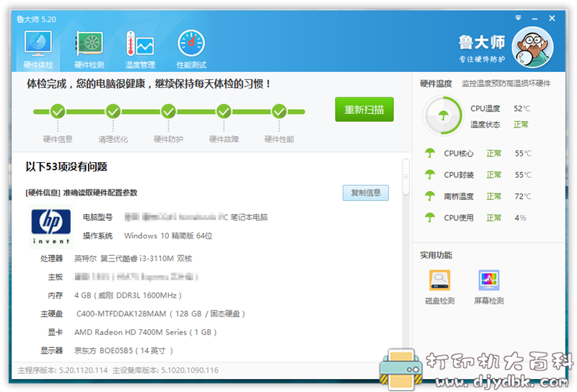Image resolution: width=577 pixels, height=392 pixels.
Task: Click the 硬件信息 step label
Action: pos(58,139)
